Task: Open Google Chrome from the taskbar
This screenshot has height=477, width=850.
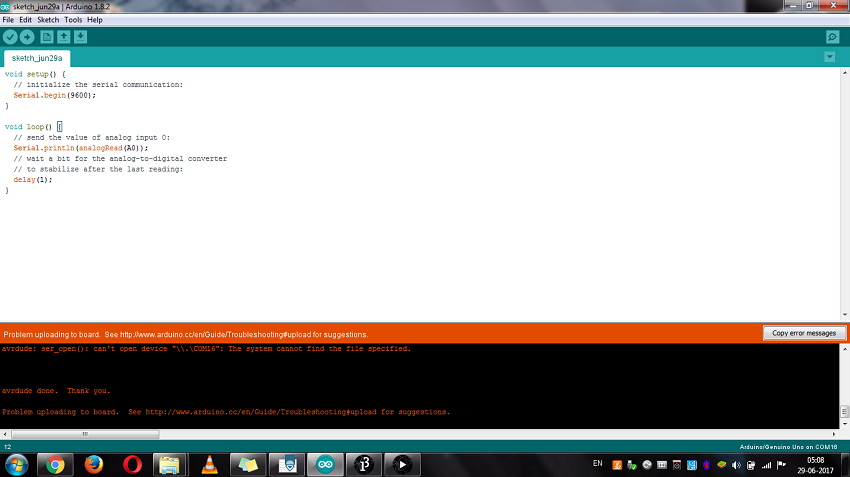Action: point(55,465)
